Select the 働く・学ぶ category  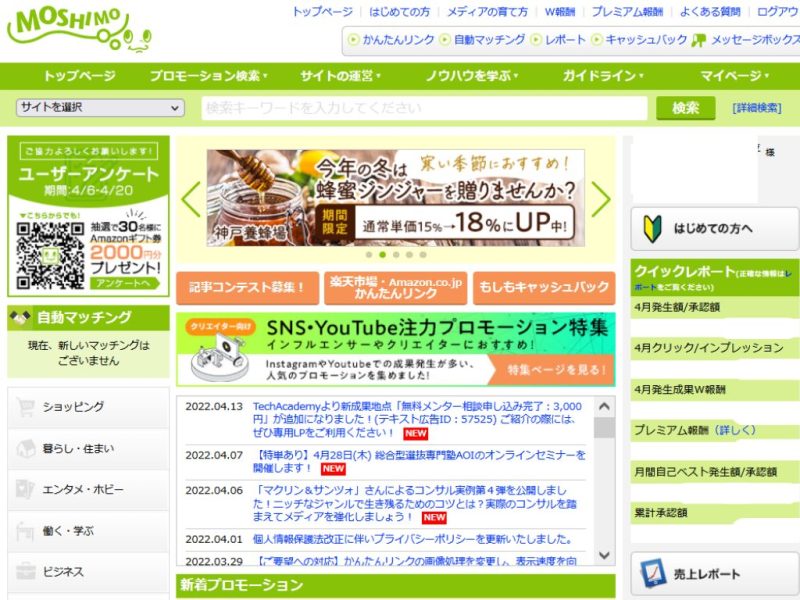88,531
